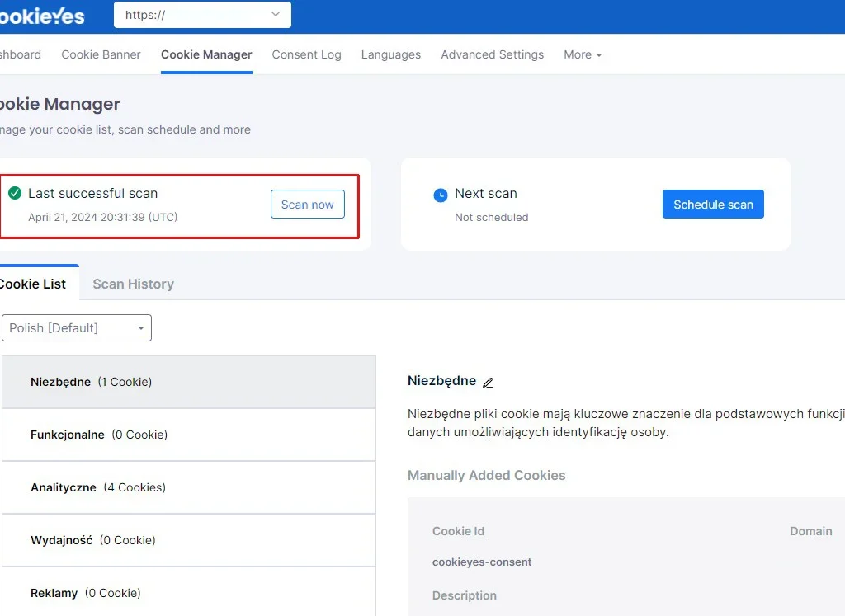
Task: Select the Cookie List tab
Action: (33, 284)
